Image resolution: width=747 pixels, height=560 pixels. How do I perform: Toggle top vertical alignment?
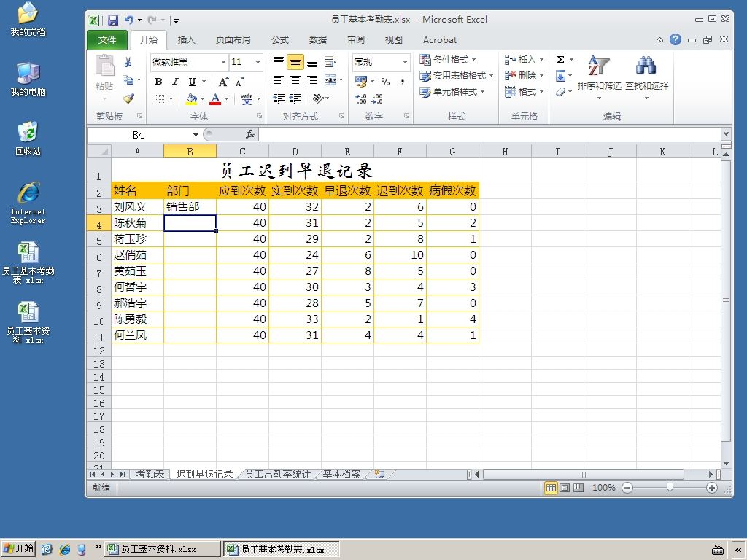pyautogui.click(x=279, y=62)
